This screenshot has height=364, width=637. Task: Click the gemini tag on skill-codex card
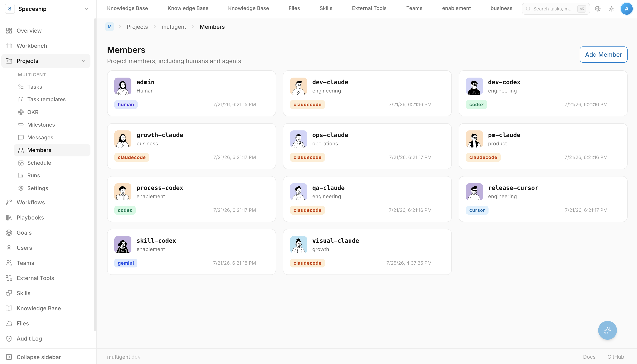[126, 263]
